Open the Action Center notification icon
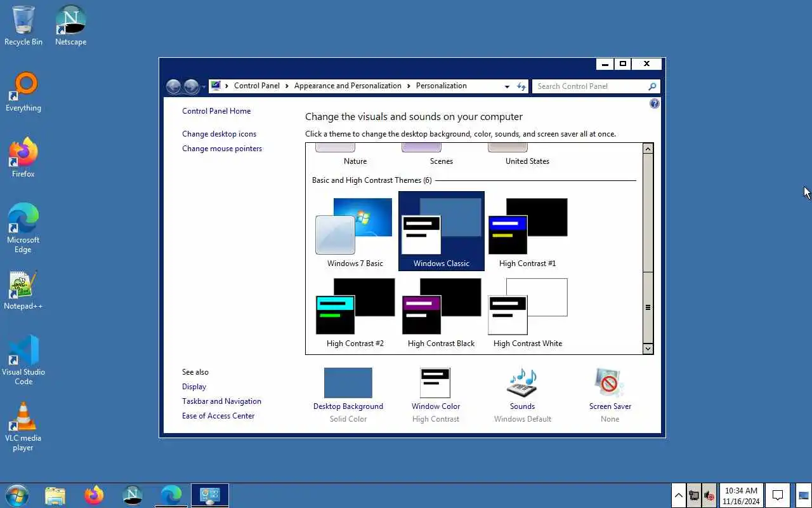Image resolution: width=812 pixels, height=508 pixels. pos(778,495)
